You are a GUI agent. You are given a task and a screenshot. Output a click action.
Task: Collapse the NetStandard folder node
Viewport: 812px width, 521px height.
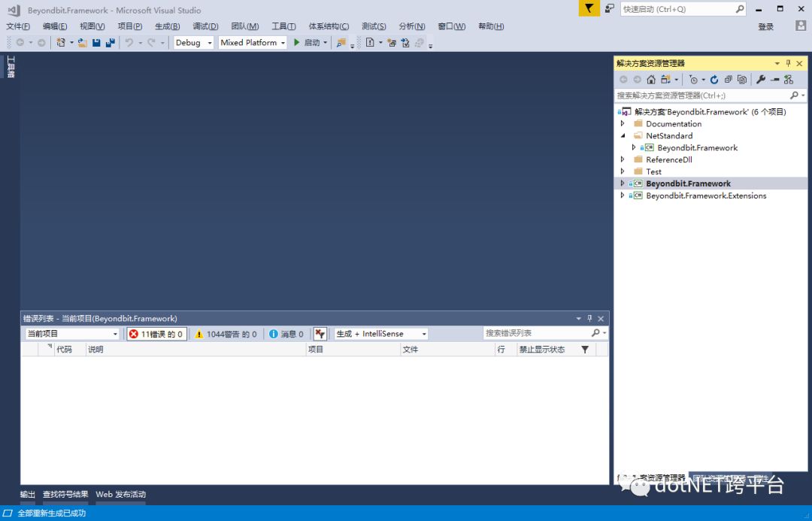pyautogui.click(x=623, y=135)
